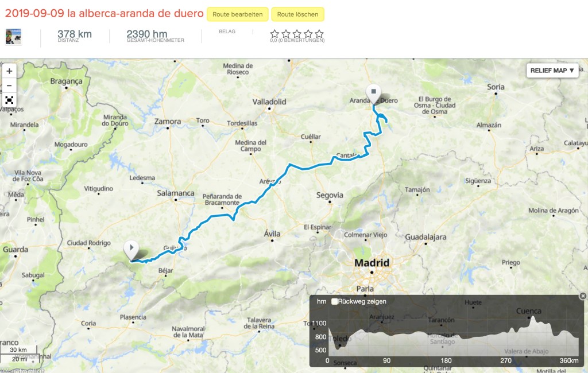Viewport: 588px width, 373px height.
Task: Zoom out on the map
Action: pyautogui.click(x=9, y=86)
